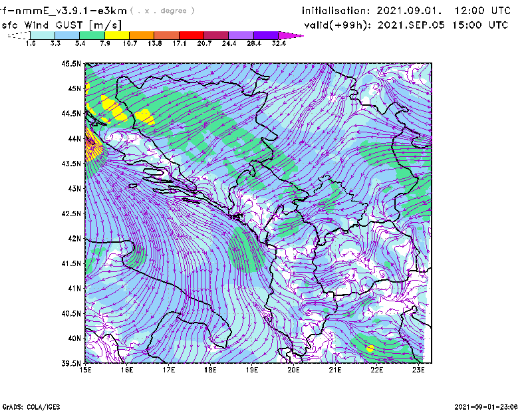Click the 42.5N latitude label

click(x=71, y=213)
